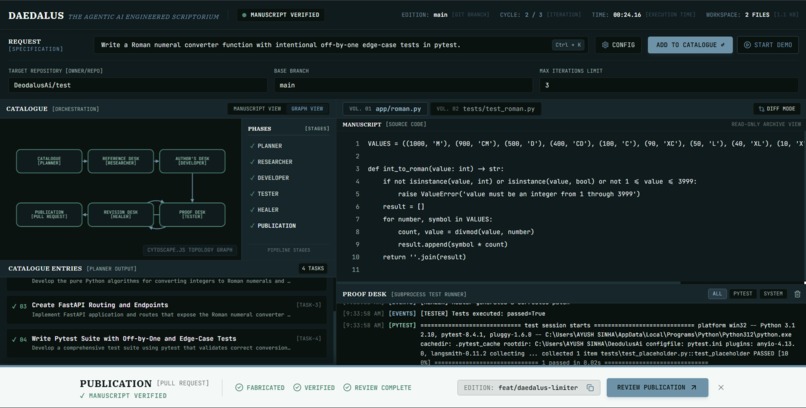Open task 04 Write Pytest Suite entry

(167, 343)
